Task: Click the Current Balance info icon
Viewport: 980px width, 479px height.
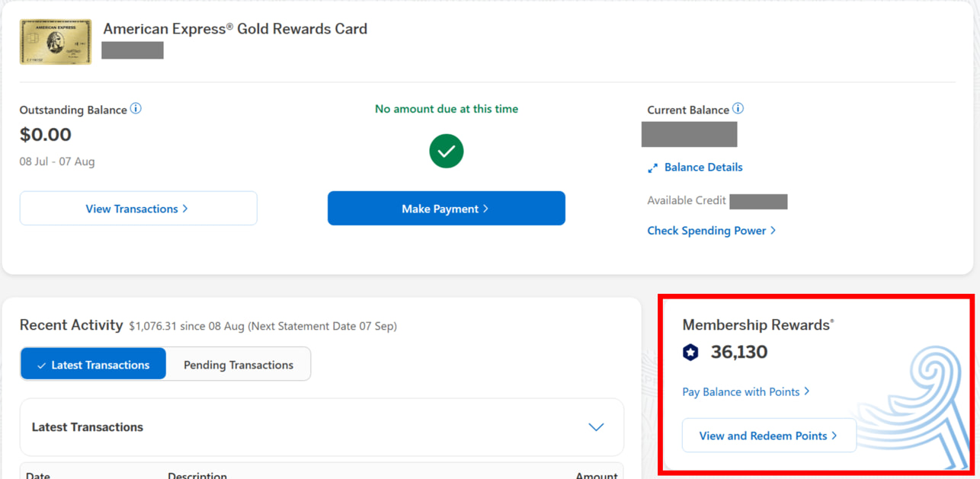Action: (738, 109)
